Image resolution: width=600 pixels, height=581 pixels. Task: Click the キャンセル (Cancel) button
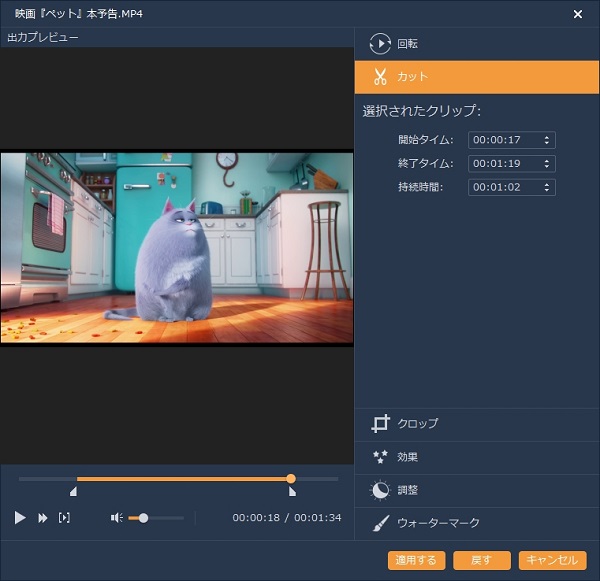551,560
